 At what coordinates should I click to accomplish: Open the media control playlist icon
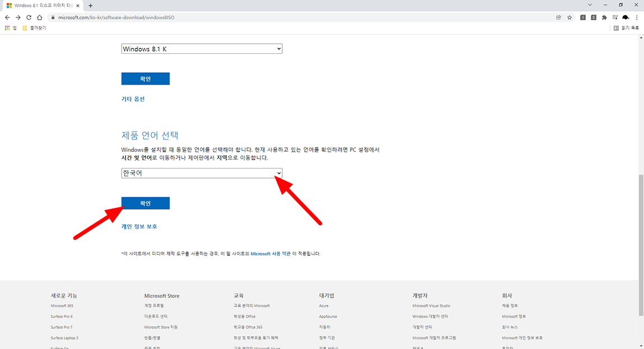(615, 17)
